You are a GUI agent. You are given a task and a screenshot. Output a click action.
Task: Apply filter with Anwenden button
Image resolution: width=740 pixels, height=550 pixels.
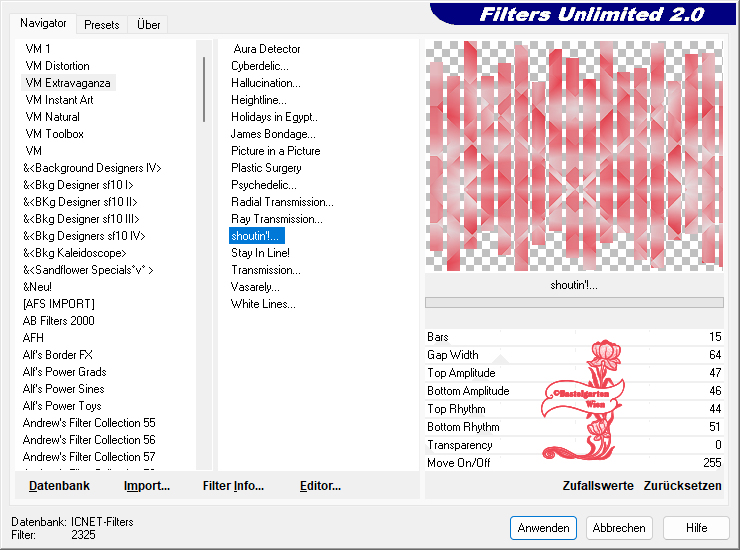[x=543, y=527]
